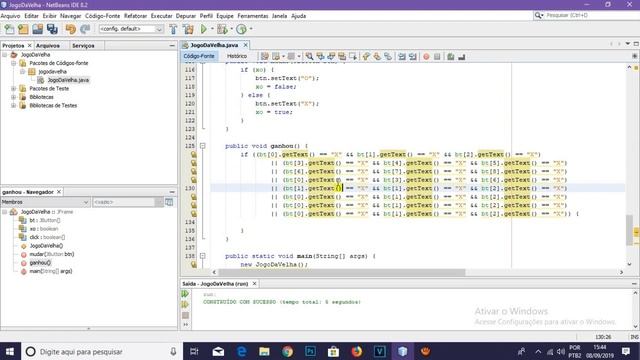Click the Profile Project toolbar icon
This screenshot has height=360, width=640.
pos(241,29)
